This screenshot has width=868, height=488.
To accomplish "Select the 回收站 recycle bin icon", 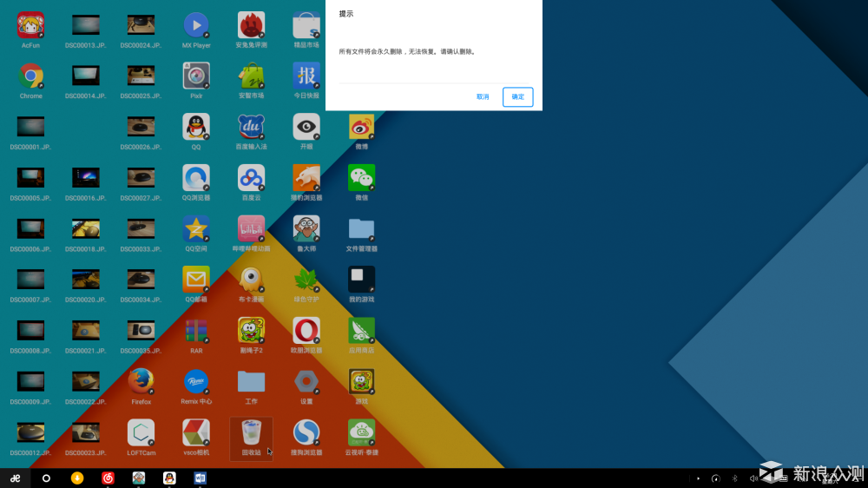I will click(252, 438).
